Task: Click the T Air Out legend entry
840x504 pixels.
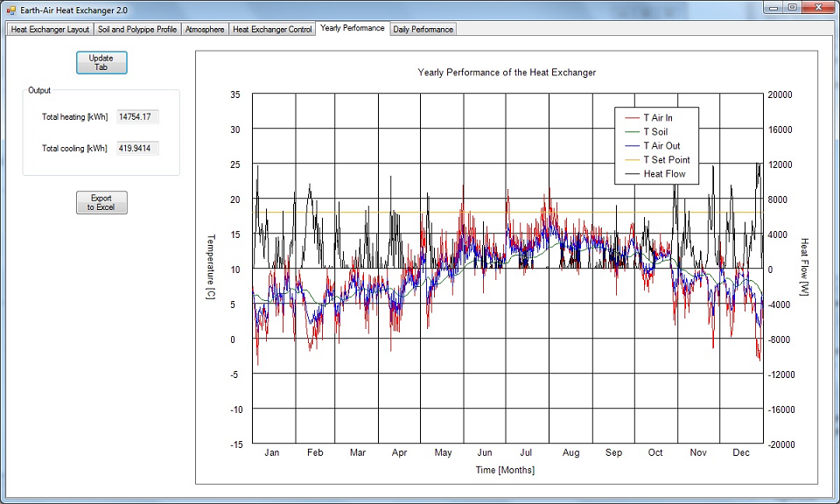Action: pos(653,145)
